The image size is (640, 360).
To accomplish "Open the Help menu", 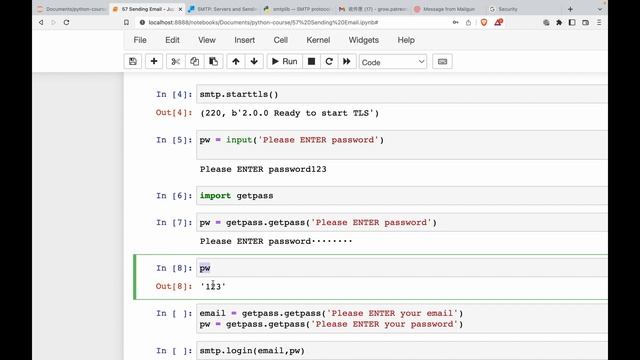I will pos(406,40).
